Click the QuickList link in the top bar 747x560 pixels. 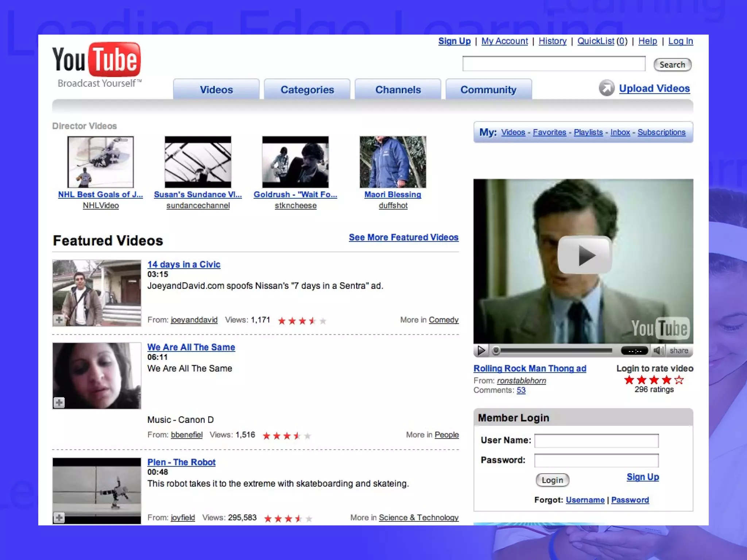click(x=596, y=41)
